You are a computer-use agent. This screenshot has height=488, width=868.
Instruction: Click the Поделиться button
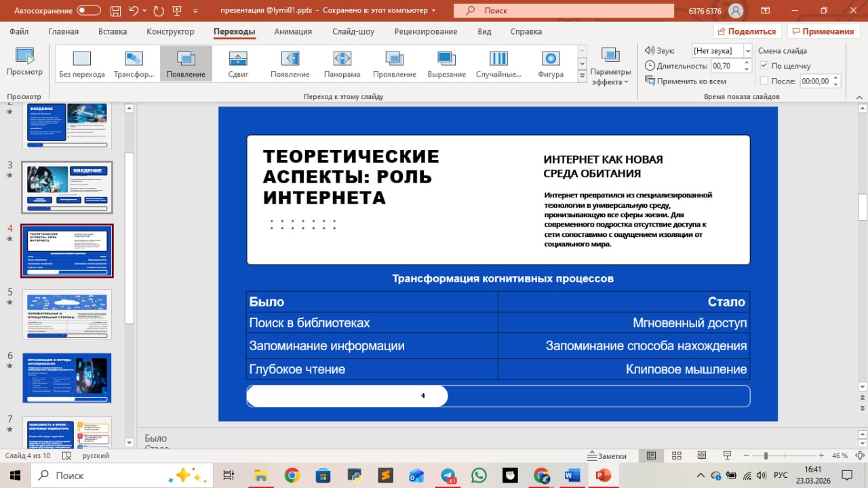point(747,31)
